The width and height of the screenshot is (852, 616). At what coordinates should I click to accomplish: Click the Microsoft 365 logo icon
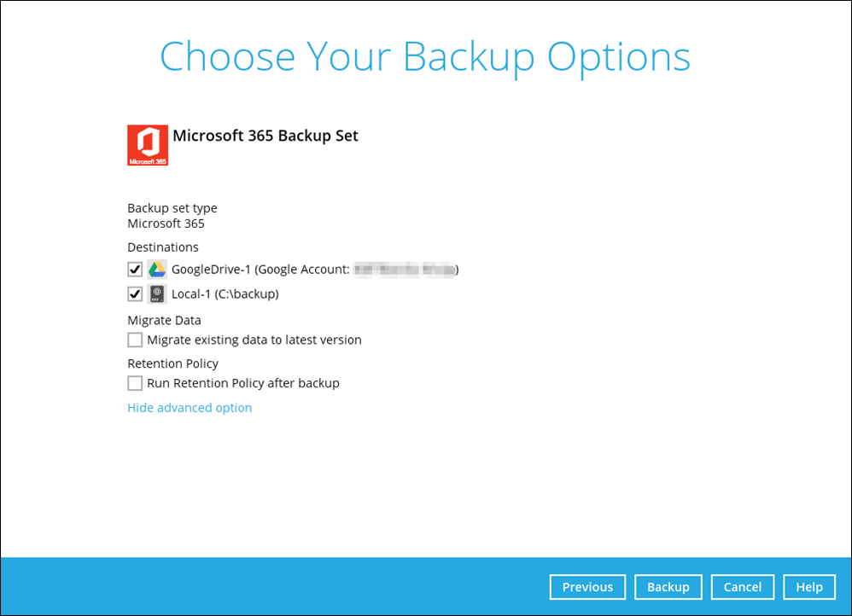(148, 145)
